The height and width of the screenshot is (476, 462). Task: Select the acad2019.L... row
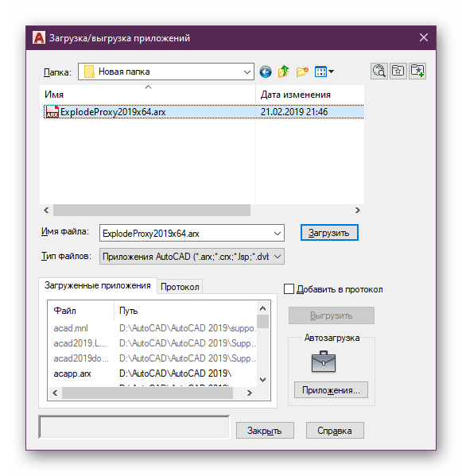pos(152,343)
